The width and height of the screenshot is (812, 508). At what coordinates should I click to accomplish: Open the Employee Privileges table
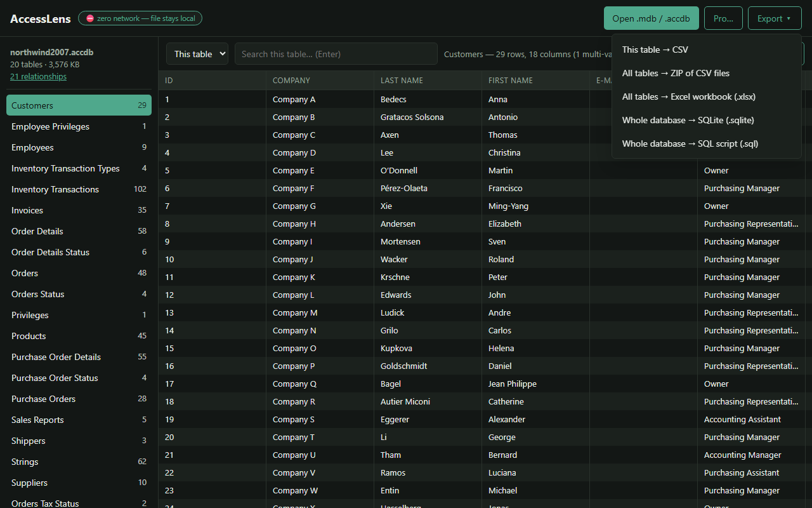pos(79,126)
